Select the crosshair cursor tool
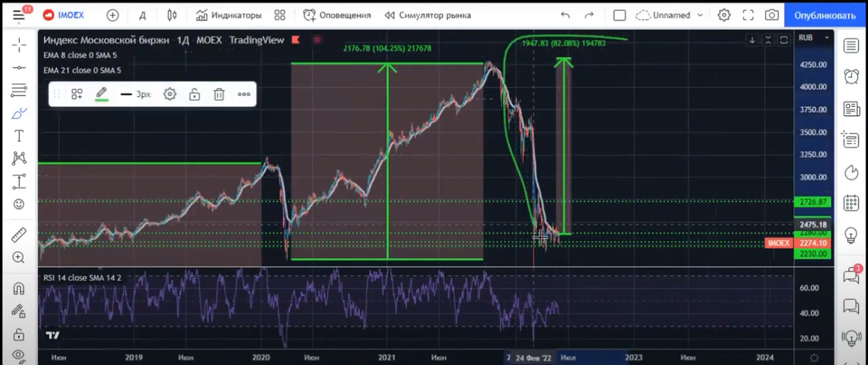The image size is (868, 365). click(20, 45)
